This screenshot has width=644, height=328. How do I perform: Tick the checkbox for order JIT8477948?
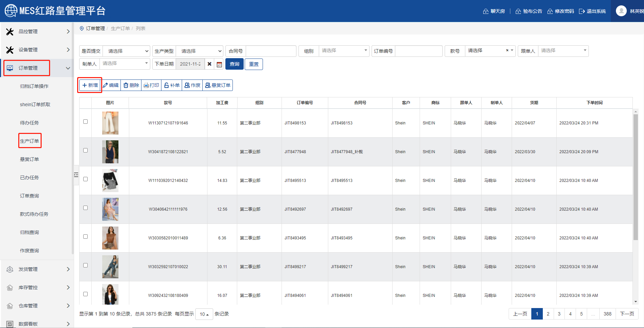(x=85, y=150)
